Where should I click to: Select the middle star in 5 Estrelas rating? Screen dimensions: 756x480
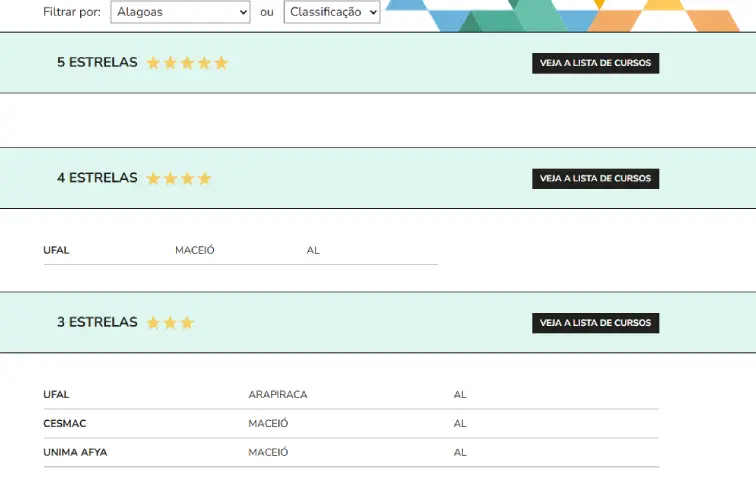187,63
